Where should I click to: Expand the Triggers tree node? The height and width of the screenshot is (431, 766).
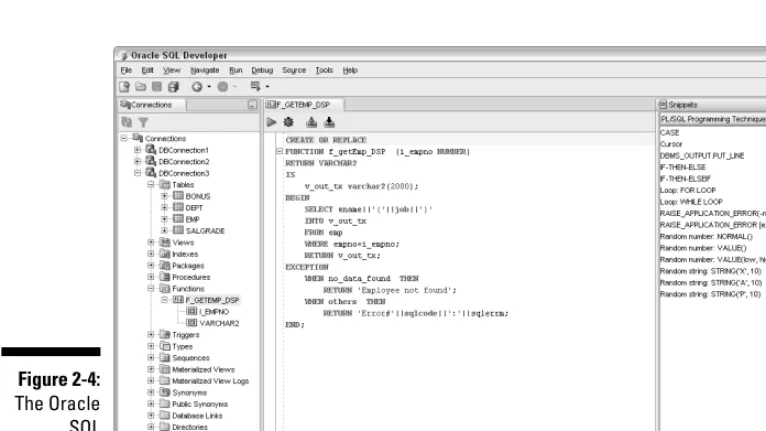(151, 335)
